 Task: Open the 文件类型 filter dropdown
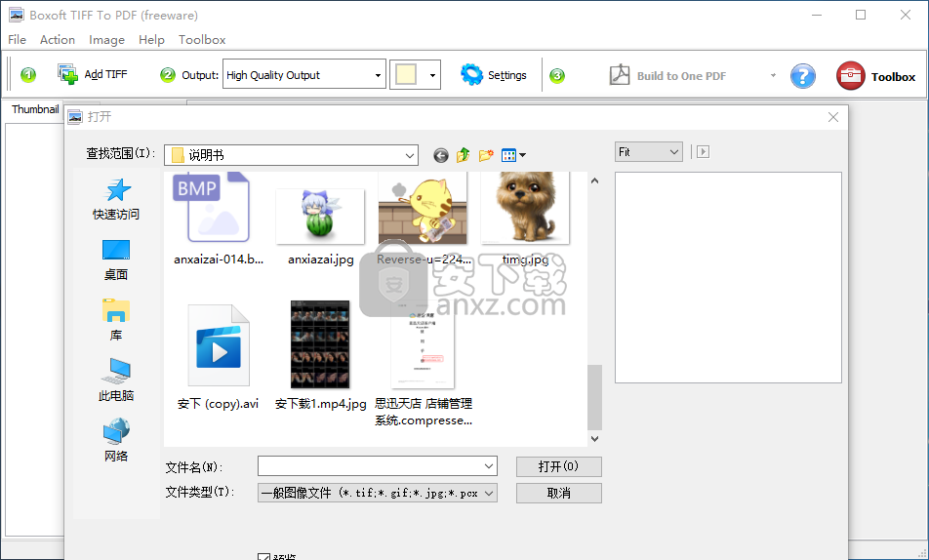pyautogui.click(x=378, y=493)
